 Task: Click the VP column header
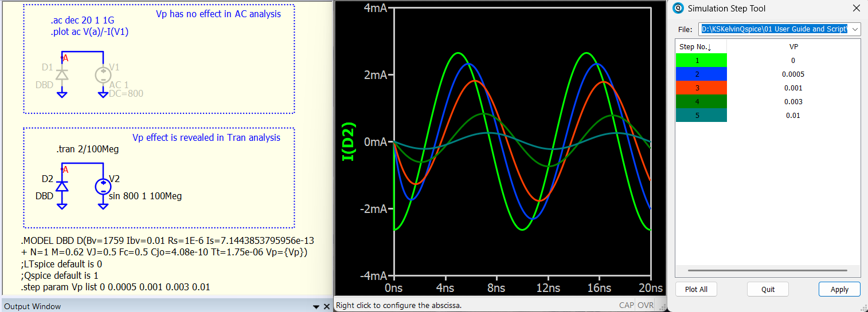793,47
